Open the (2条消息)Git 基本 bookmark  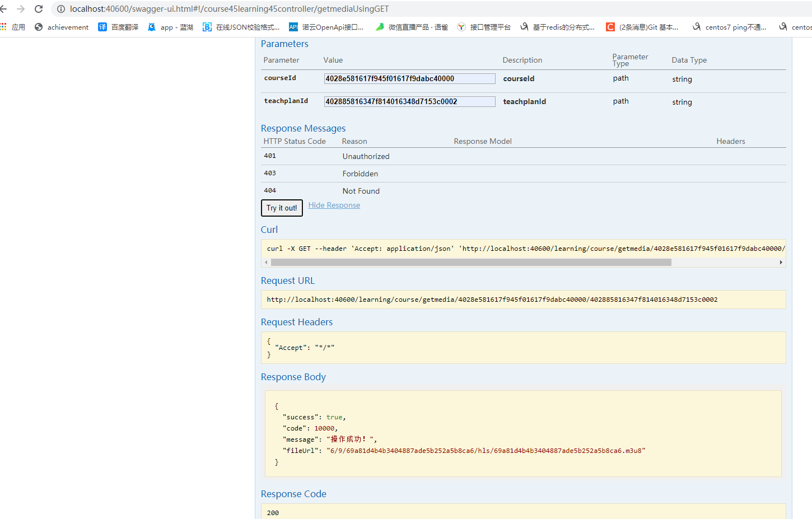pyautogui.click(x=642, y=27)
